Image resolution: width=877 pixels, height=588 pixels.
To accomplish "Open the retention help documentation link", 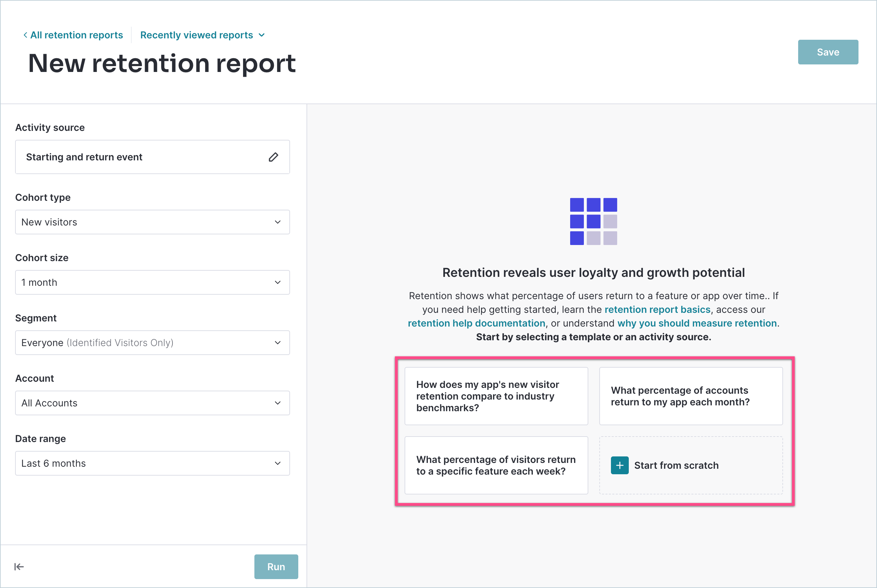I will click(x=477, y=323).
